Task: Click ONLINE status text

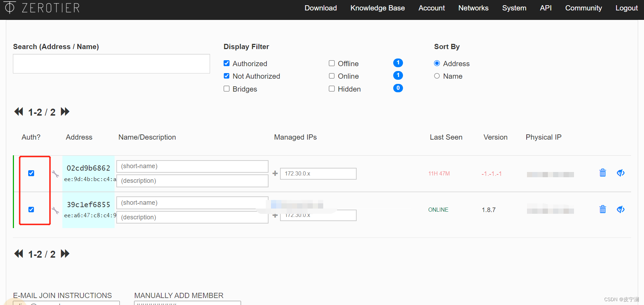Action: [x=438, y=210]
